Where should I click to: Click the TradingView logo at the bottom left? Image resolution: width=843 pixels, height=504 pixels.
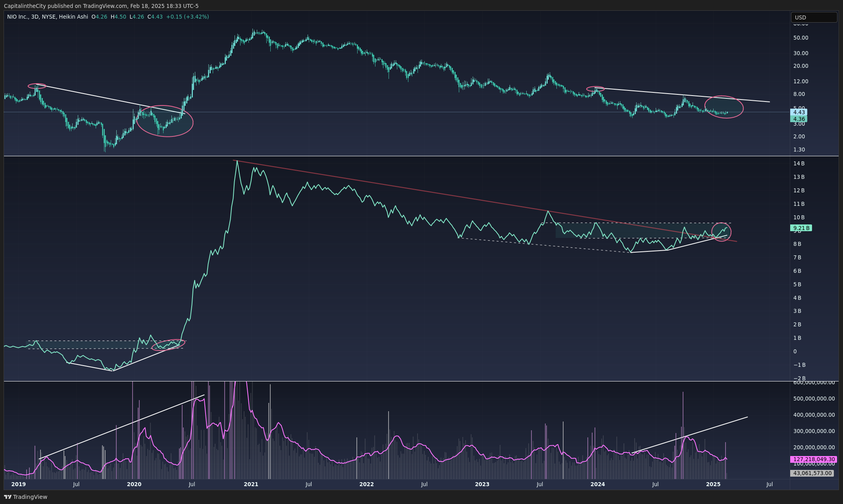(25, 497)
